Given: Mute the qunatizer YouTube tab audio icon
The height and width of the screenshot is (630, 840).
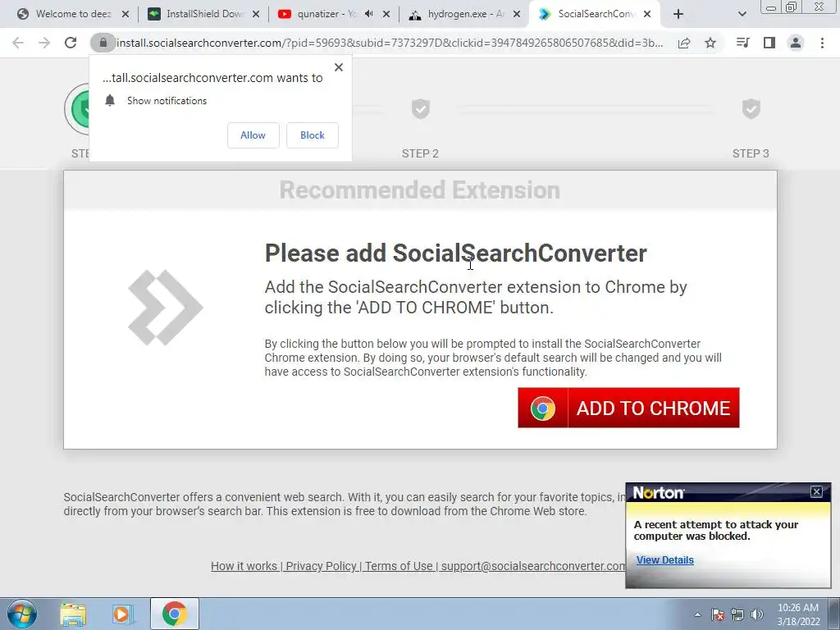Looking at the screenshot, I should click(368, 14).
